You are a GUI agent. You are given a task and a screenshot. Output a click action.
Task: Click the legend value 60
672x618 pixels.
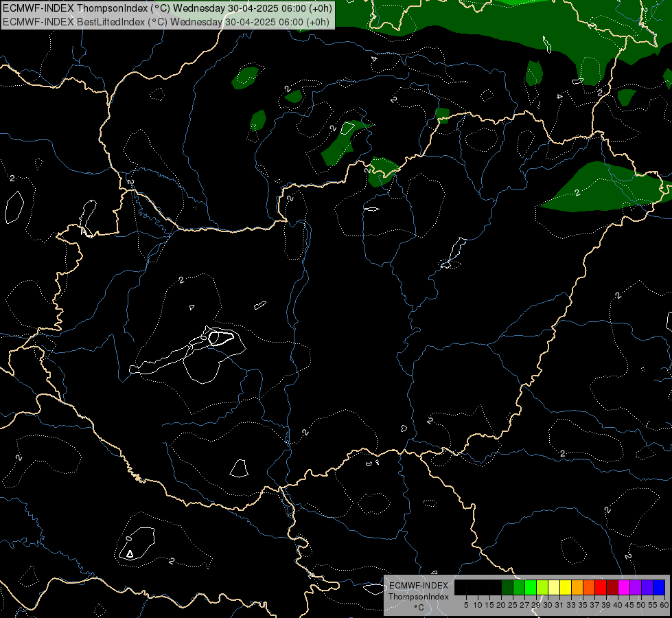(x=664, y=605)
